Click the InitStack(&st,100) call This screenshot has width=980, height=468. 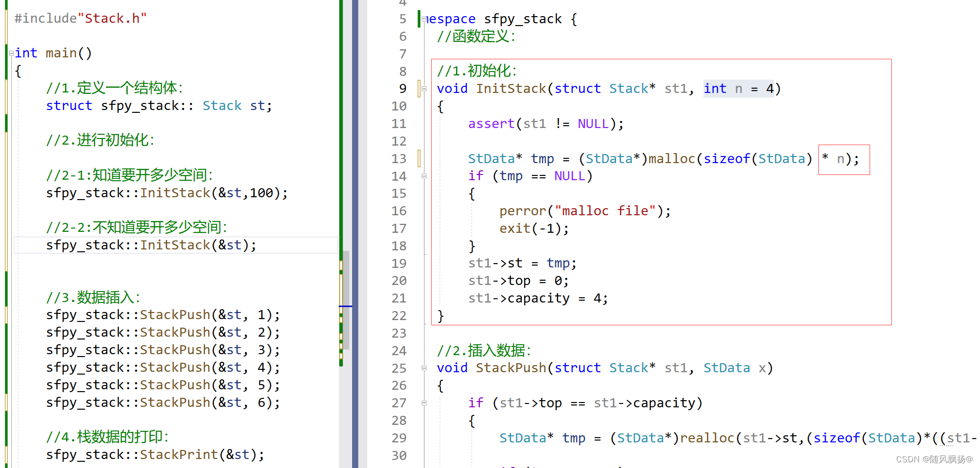point(214,193)
